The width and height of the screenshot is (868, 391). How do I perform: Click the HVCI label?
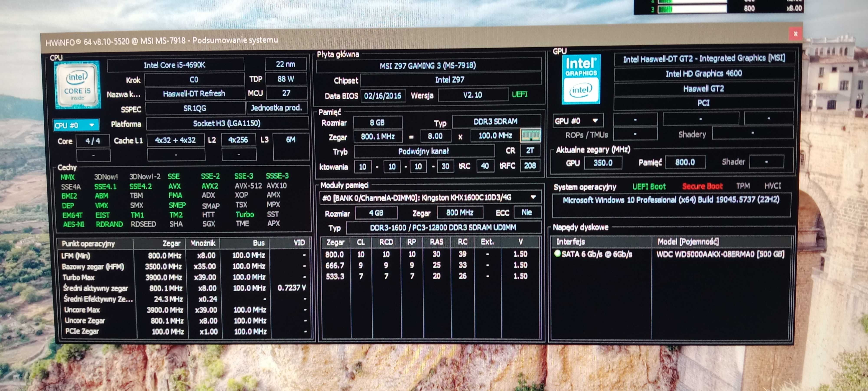(x=773, y=186)
